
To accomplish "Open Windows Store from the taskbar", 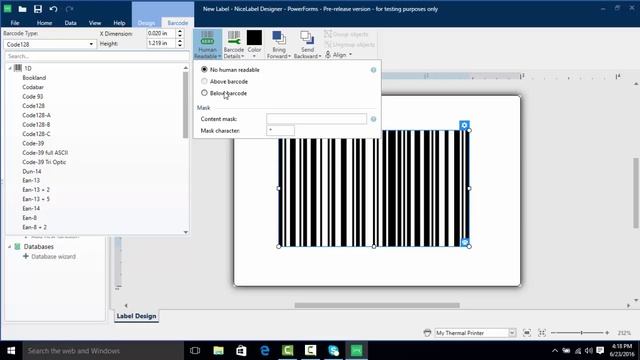I will pyautogui.click(x=241, y=350).
